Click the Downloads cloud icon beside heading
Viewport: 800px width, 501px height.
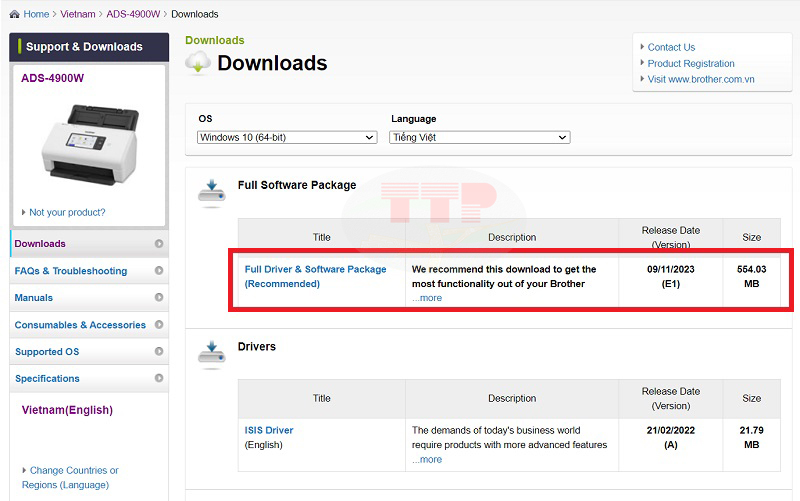pyautogui.click(x=198, y=63)
